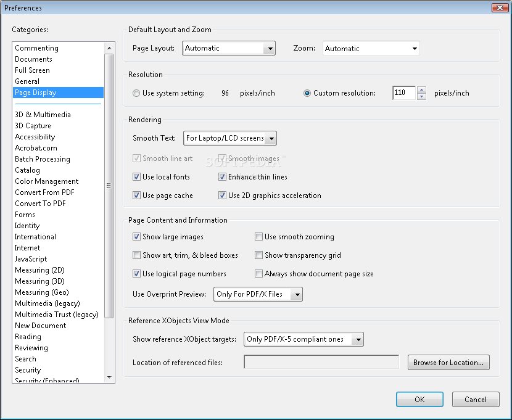Click the categories list scroll down arrow
Viewport: 512px width, 420px height.
[x=109, y=377]
